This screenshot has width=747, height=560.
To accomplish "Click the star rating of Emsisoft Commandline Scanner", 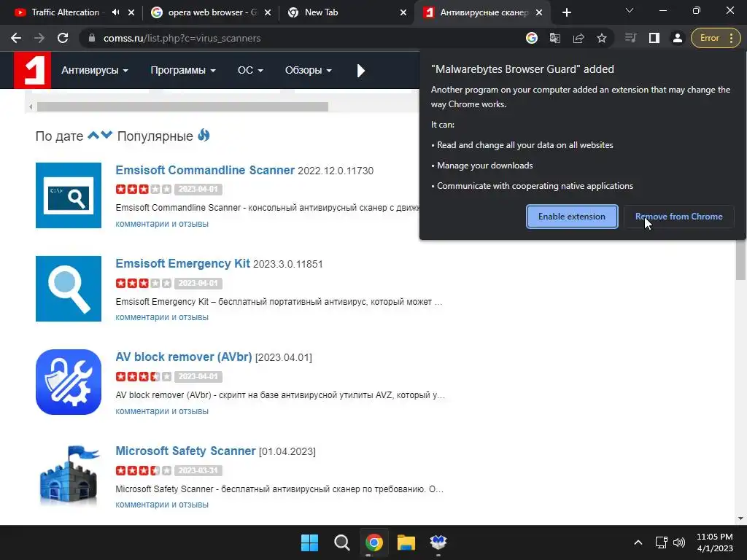I will point(144,189).
